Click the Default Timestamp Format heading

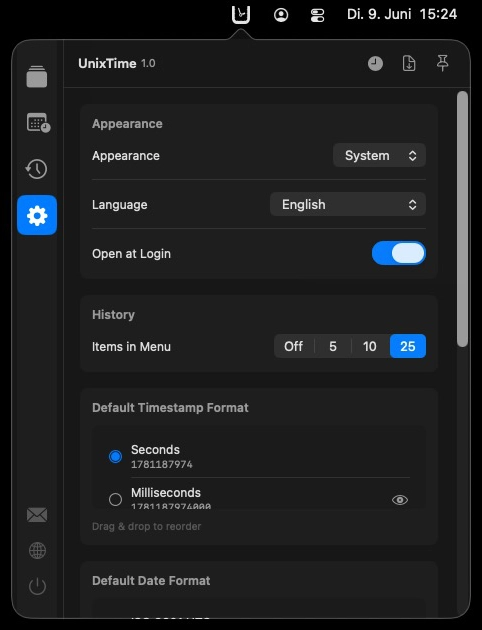click(x=170, y=408)
